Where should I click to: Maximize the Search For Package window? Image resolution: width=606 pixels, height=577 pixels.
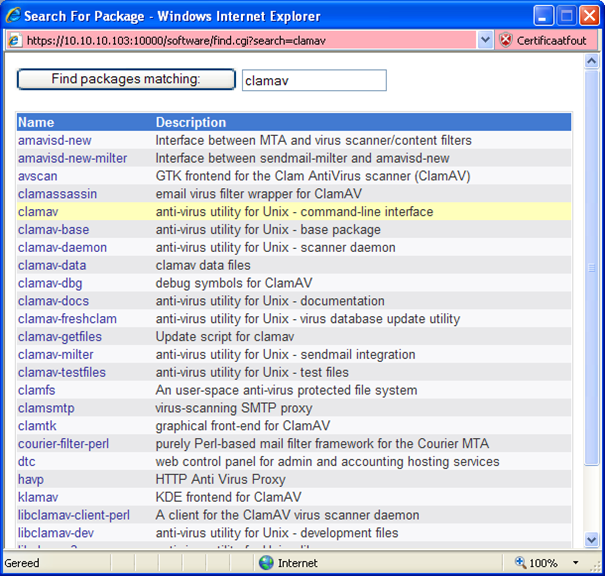566,16
